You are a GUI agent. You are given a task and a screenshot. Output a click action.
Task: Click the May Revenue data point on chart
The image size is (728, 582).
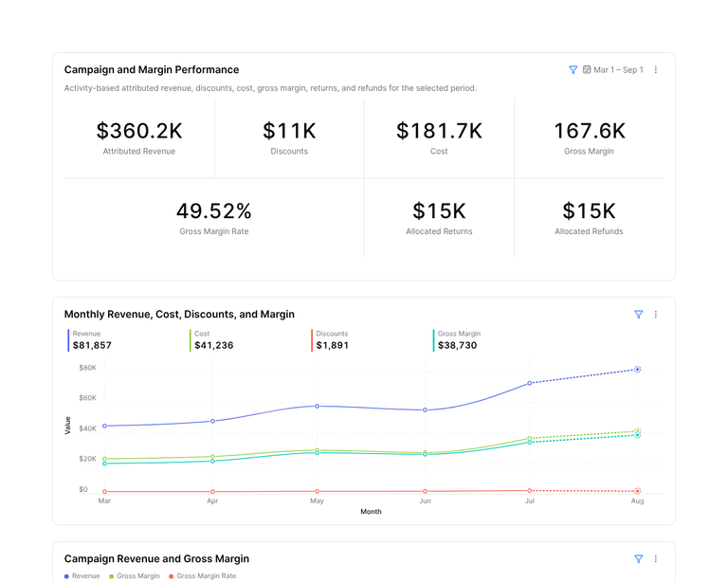pyautogui.click(x=318, y=406)
